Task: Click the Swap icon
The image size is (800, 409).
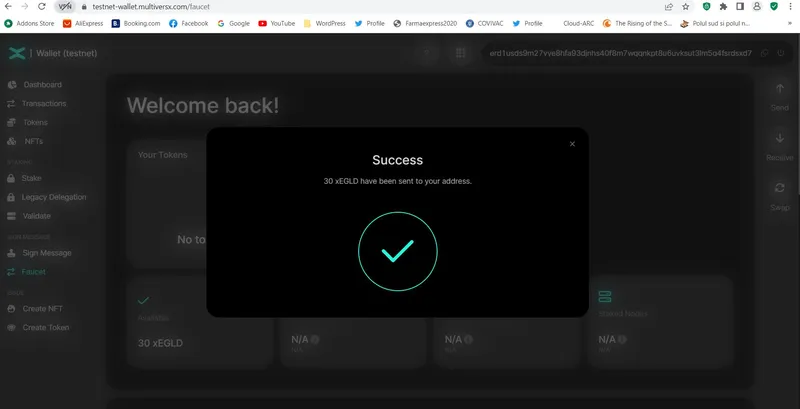Action: [780, 188]
